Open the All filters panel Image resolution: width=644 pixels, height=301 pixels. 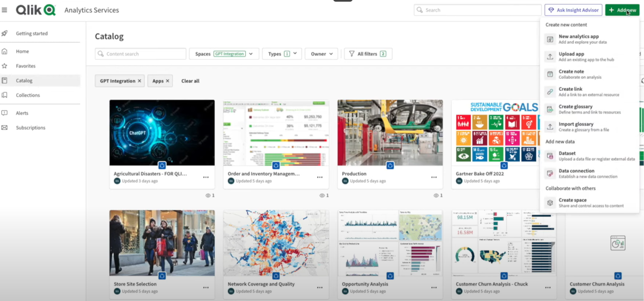tap(368, 54)
